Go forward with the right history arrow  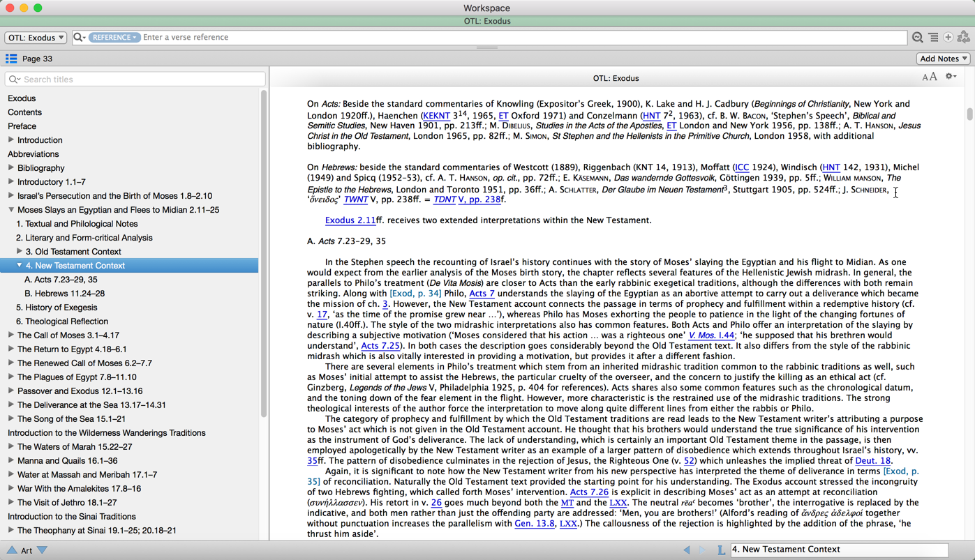pos(702,550)
